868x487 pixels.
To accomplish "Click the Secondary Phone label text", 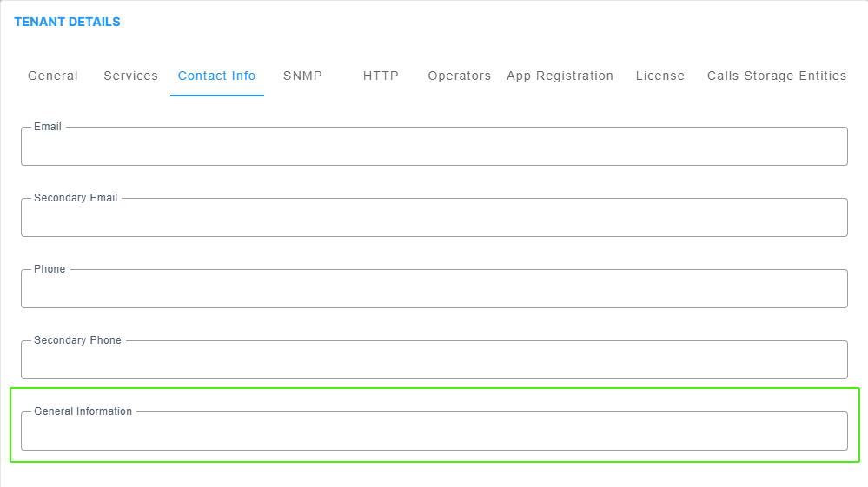I will (x=77, y=340).
